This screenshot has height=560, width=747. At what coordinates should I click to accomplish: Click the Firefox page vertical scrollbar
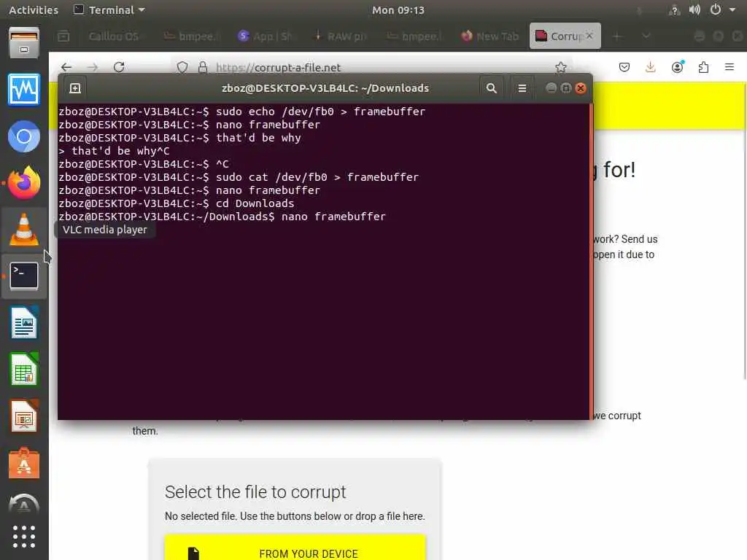point(744,233)
